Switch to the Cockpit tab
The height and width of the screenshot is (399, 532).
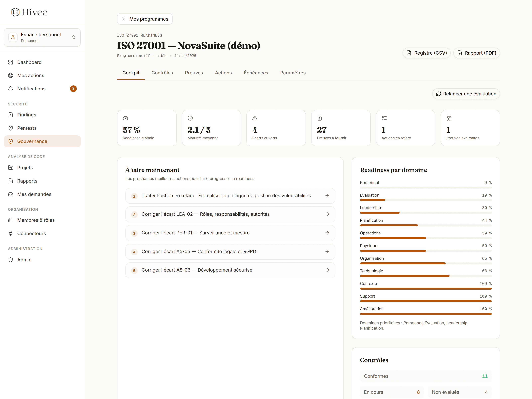click(x=131, y=73)
